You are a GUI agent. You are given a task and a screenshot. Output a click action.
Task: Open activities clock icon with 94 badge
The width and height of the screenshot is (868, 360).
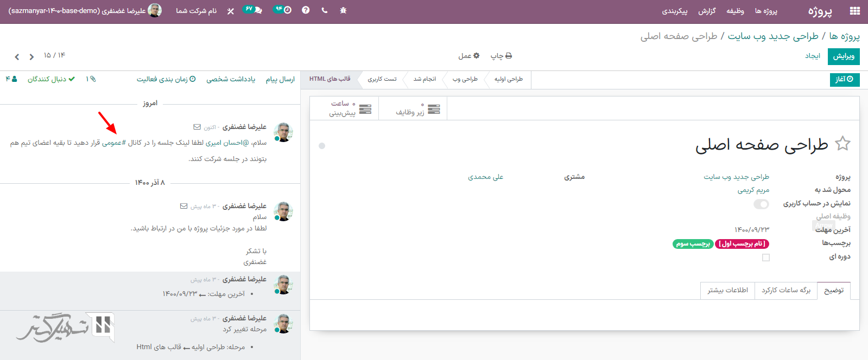[x=282, y=10]
